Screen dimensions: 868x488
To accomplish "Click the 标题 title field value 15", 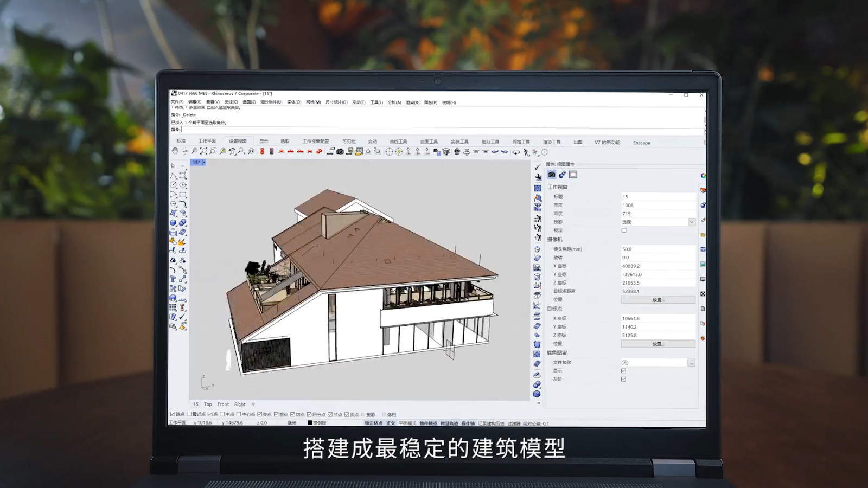I will [658, 197].
